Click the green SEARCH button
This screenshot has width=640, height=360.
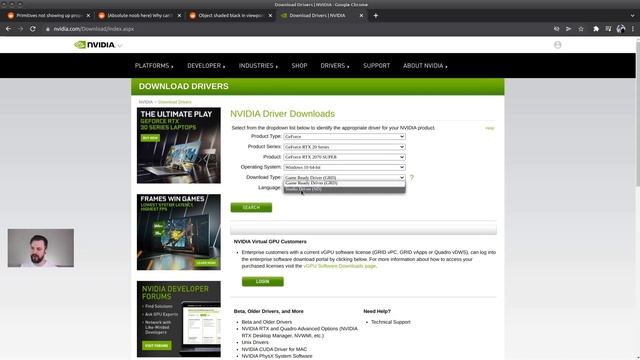(251, 207)
